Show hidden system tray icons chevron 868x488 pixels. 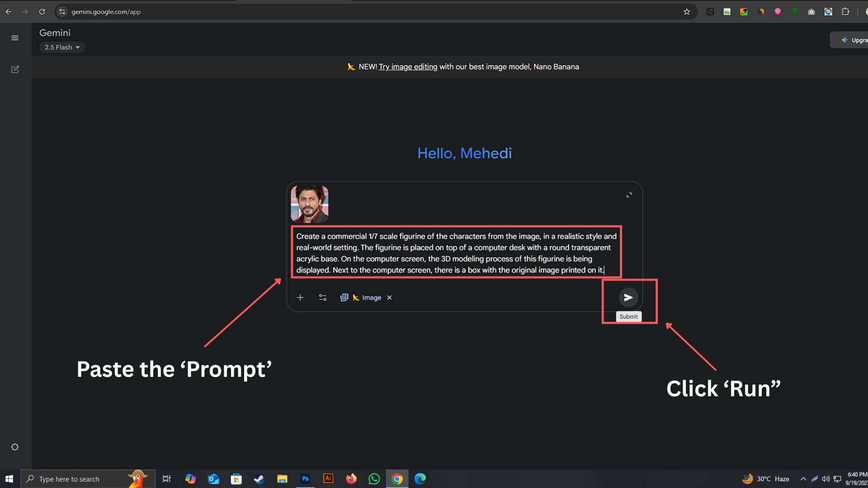(803, 479)
